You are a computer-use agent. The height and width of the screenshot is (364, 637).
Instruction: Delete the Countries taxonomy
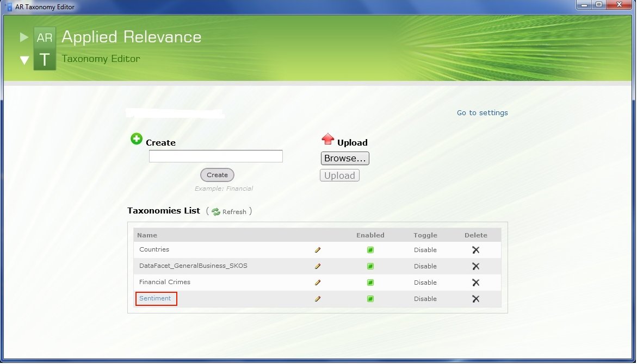[x=476, y=250]
